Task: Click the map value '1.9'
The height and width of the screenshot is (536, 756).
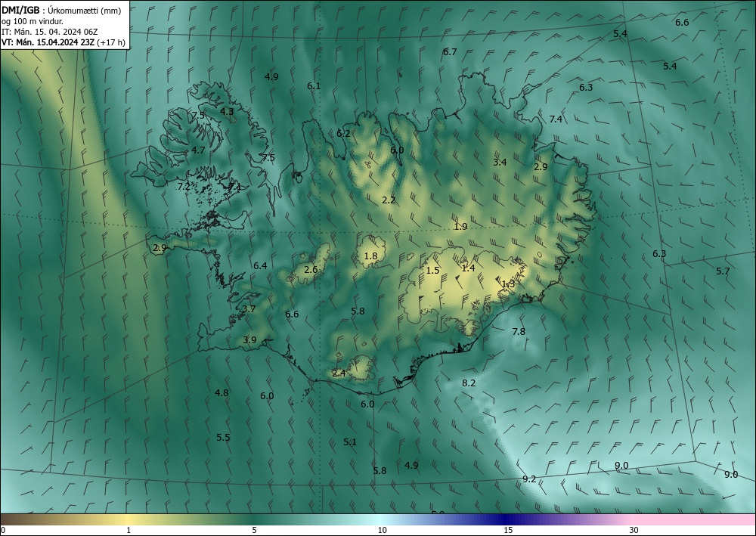Action: coord(460,226)
